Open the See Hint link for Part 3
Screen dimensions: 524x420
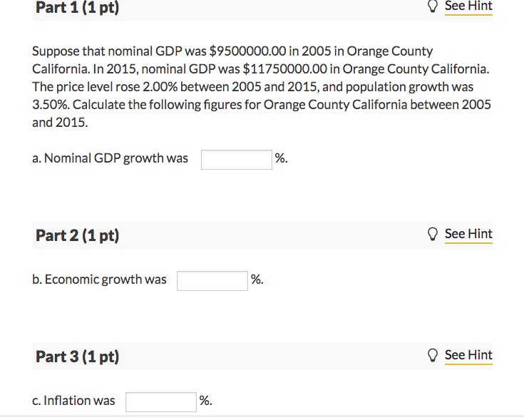click(x=468, y=355)
